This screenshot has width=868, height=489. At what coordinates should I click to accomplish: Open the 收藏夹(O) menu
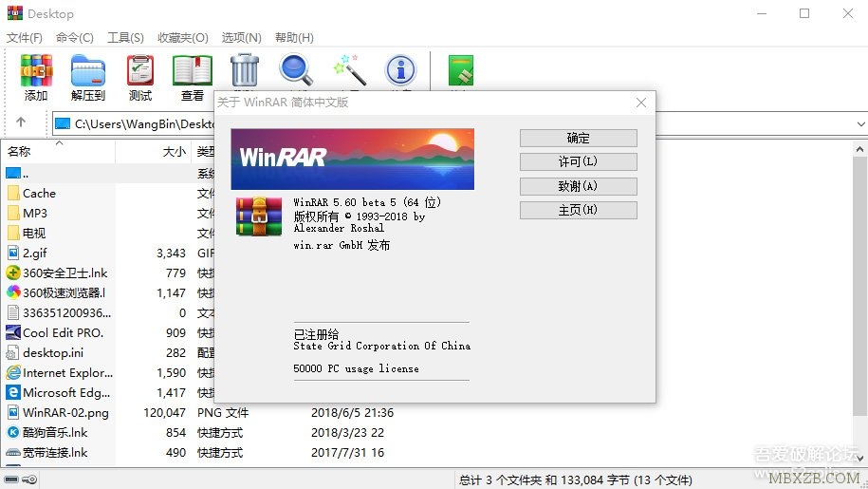click(x=183, y=38)
